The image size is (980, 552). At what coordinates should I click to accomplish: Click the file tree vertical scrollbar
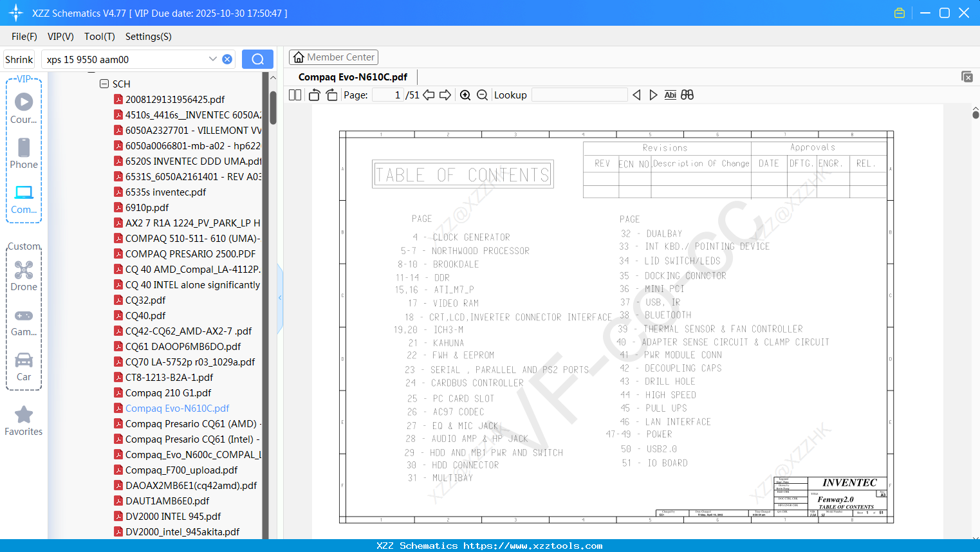[273, 107]
